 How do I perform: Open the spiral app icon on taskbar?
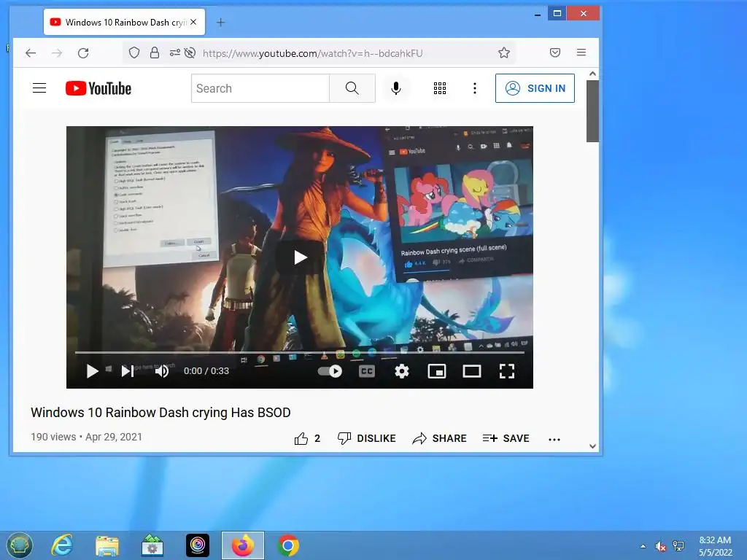click(198, 545)
